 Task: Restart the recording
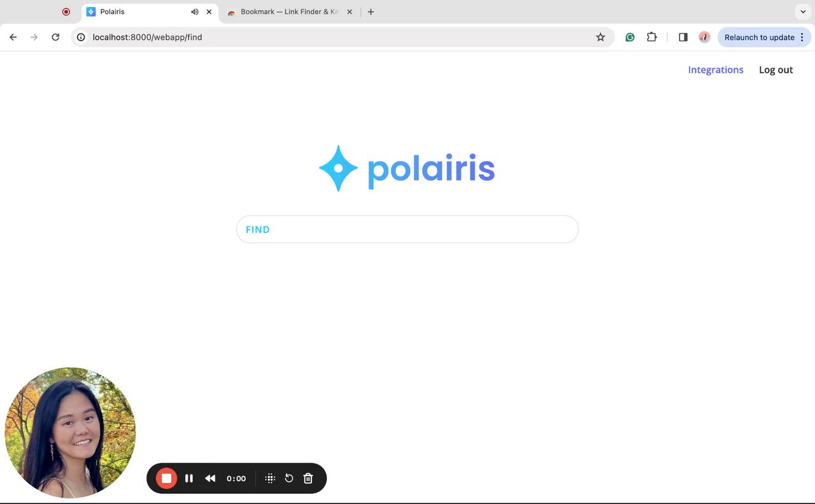[289, 478]
